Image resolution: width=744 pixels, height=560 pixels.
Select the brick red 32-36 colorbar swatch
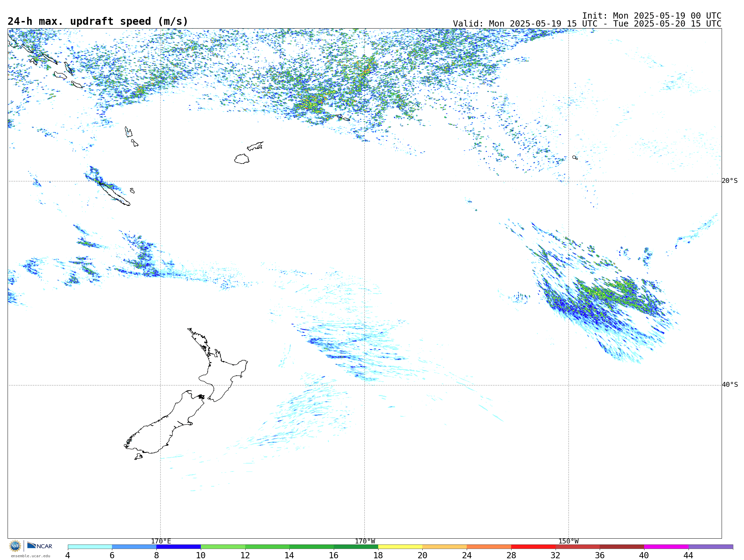(578, 547)
